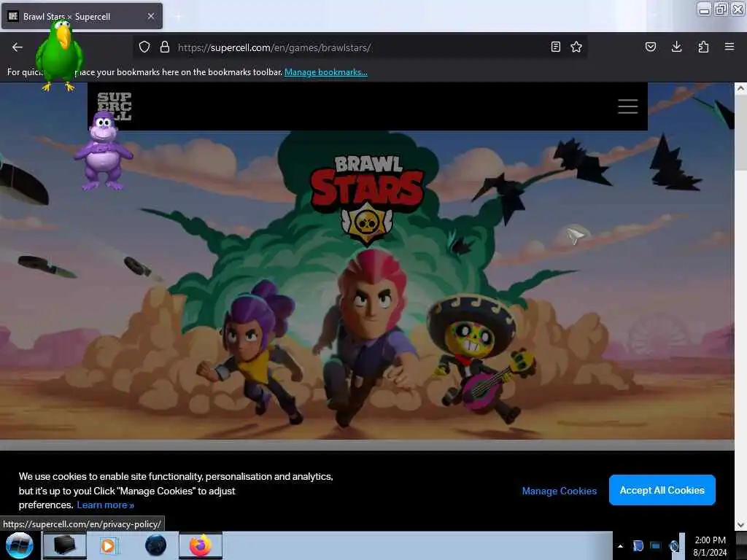Viewport: 747px width, 560px height.
Task: Click the blue flag tray icon
Action: 638,546
